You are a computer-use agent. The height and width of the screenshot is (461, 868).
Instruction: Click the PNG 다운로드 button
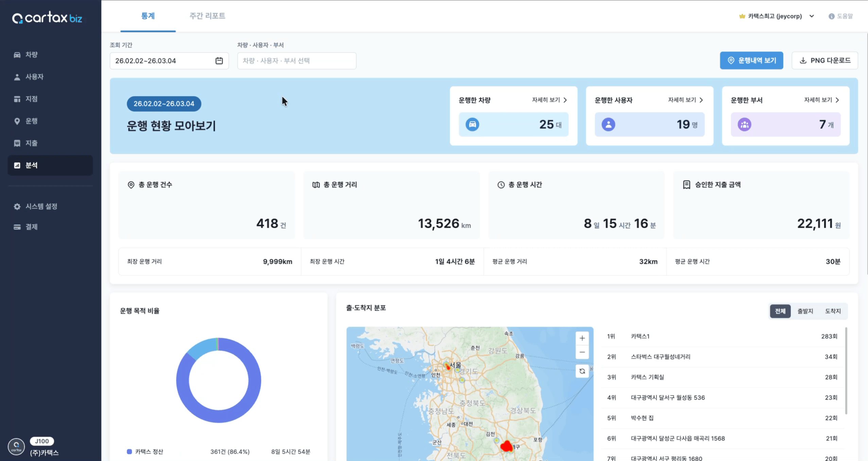(x=824, y=61)
